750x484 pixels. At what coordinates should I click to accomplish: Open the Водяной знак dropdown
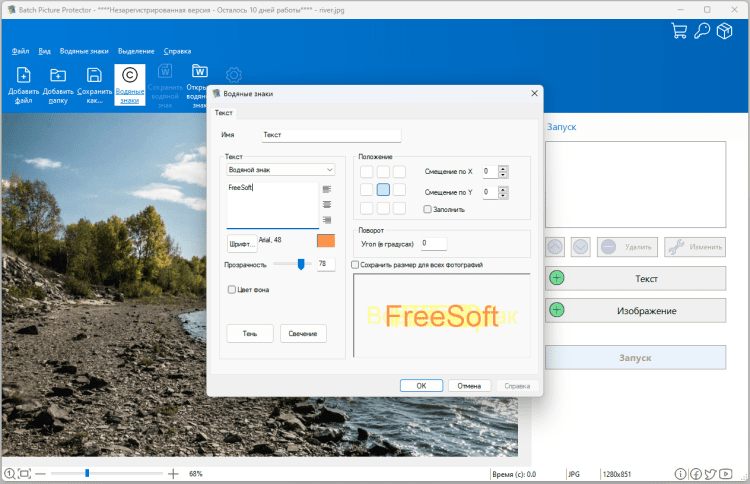(280, 170)
